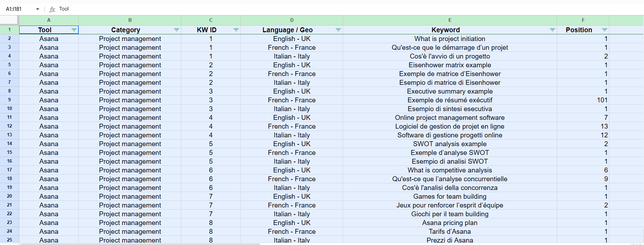Select column A header
644x245 pixels.
click(x=49, y=20)
